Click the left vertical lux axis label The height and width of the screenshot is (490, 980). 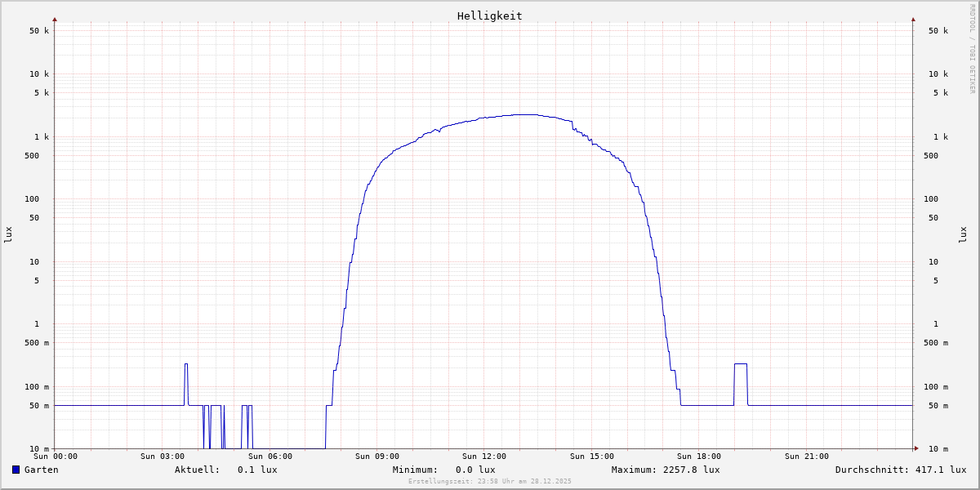[x=8, y=234]
